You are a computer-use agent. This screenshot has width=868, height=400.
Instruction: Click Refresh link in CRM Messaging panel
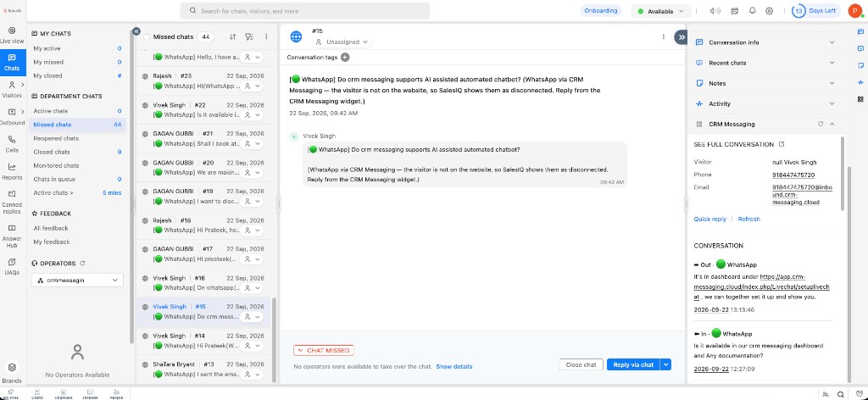[x=749, y=219]
